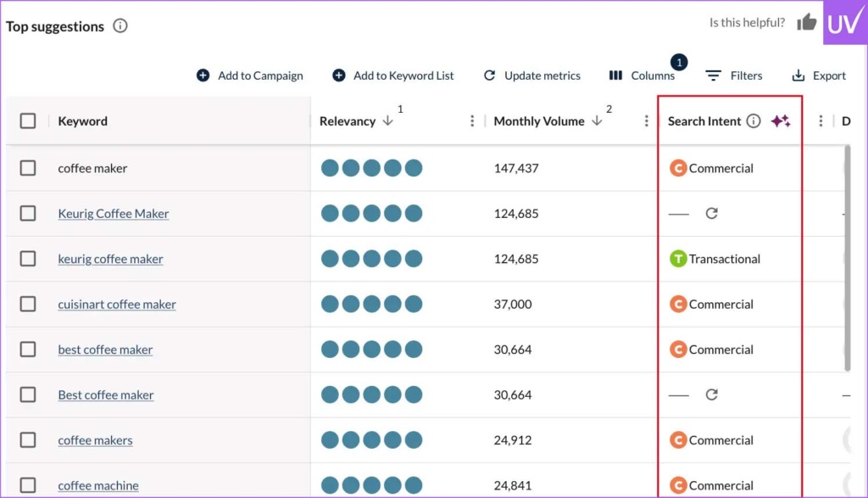
Task: Refresh search intent for Best coffee maker row
Action: pos(711,394)
